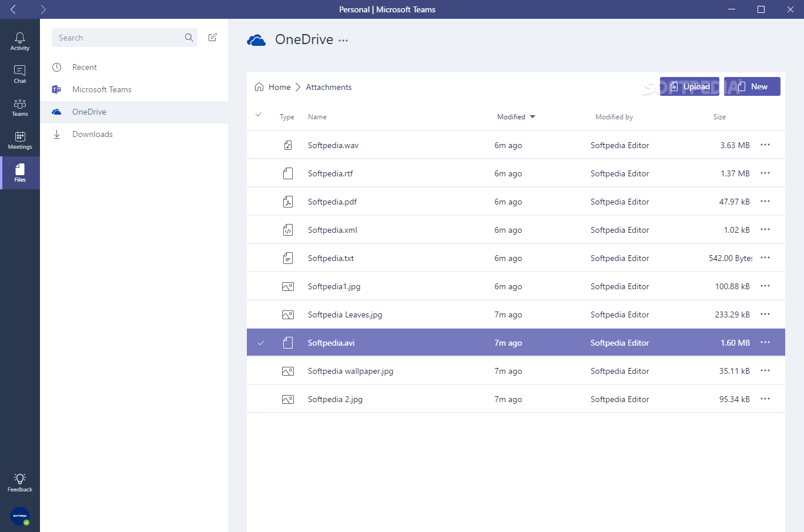
Task: Select OneDrive in the sidebar list
Action: coord(134,112)
